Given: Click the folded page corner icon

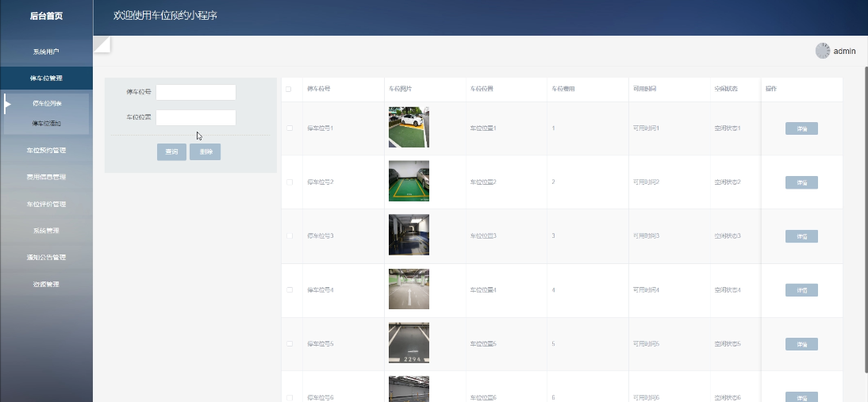Looking at the screenshot, I should click(x=102, y=44).
